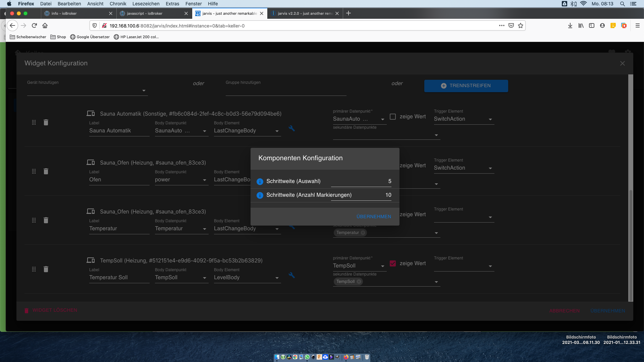This screenshot has width=644, height=362.
Task: Open Body Datenpunkt dropdown showing SaunaAuto
Action: [x=181, y=131]
